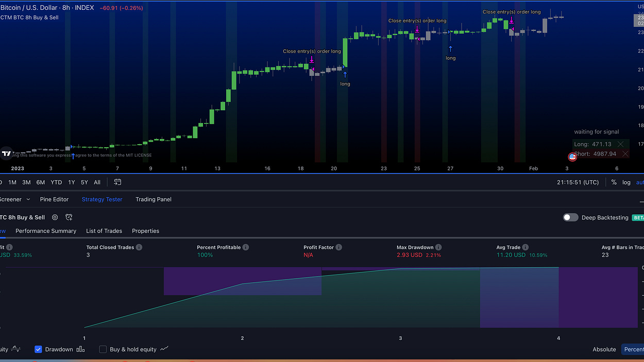This screenshot has width=644, height=362.
Task: Toggle Deep Backtesting switch
Action: pyautogui.click(x=570, y=217)
